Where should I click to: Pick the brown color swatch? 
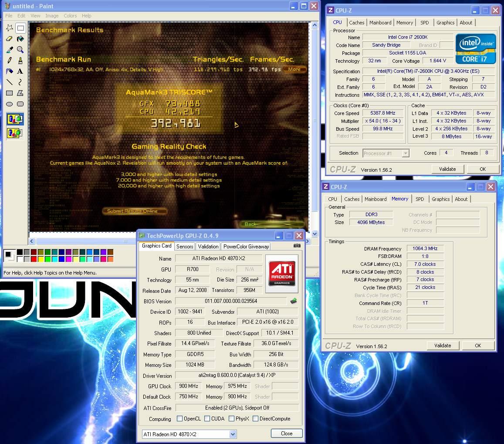click(x=110, y=252)
